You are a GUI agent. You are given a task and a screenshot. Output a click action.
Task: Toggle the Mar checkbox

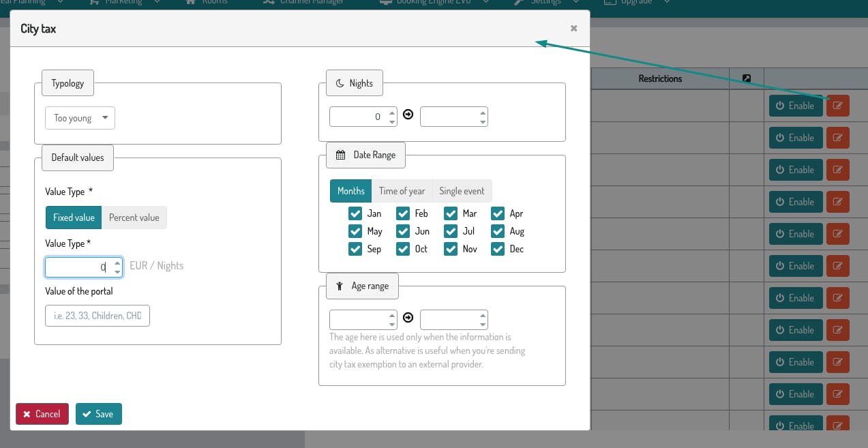451,213
